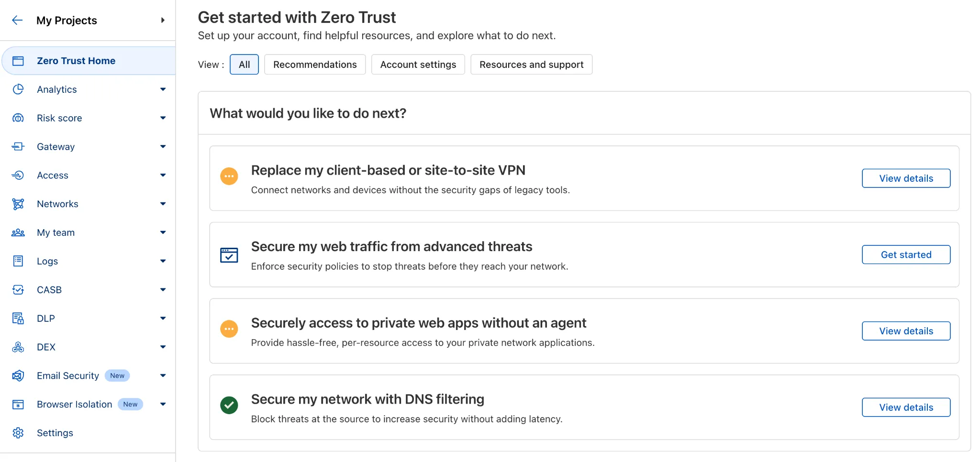The image size is (980, 462).
Task: Click the DLP document-lock icon
Action: coord(18,318)
